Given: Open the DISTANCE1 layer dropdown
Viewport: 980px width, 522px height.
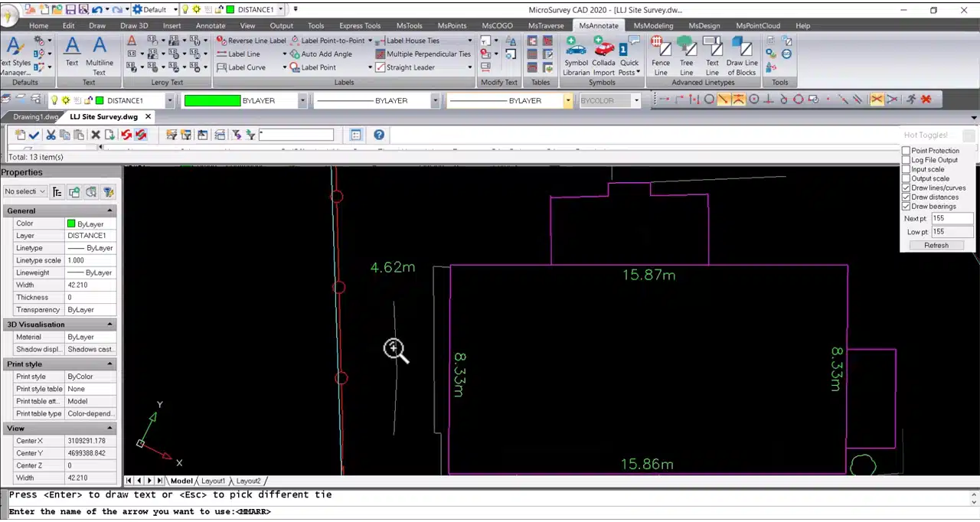Looking at the screenshot, I should click(170, 101).
